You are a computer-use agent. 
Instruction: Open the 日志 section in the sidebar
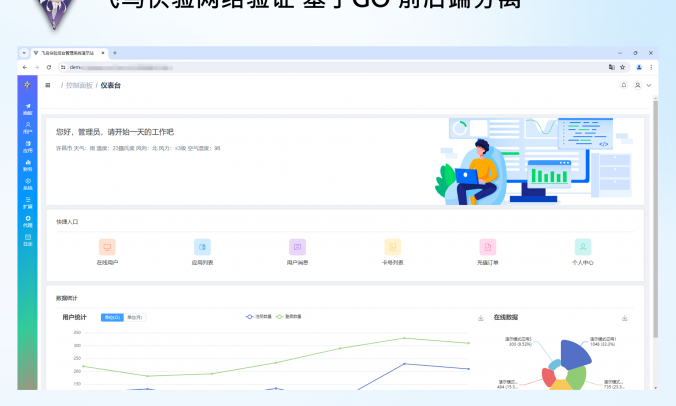[28, 240]
